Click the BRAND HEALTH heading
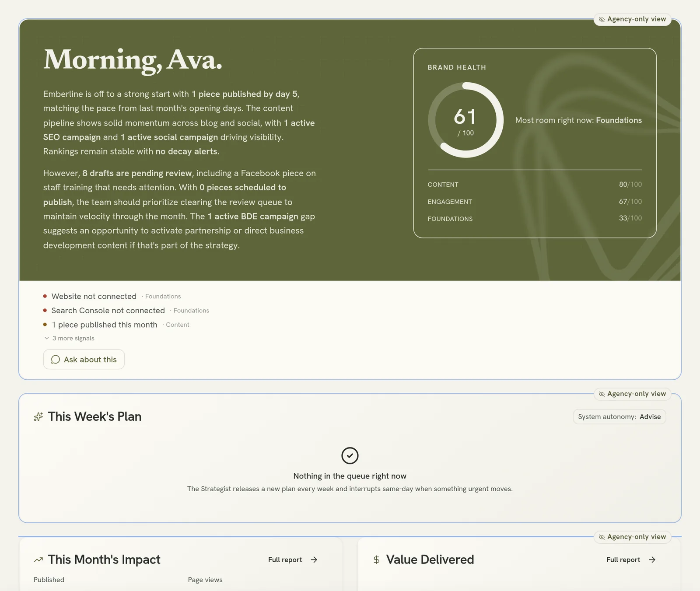Screen dimensions: 700x591 [457, 67]
